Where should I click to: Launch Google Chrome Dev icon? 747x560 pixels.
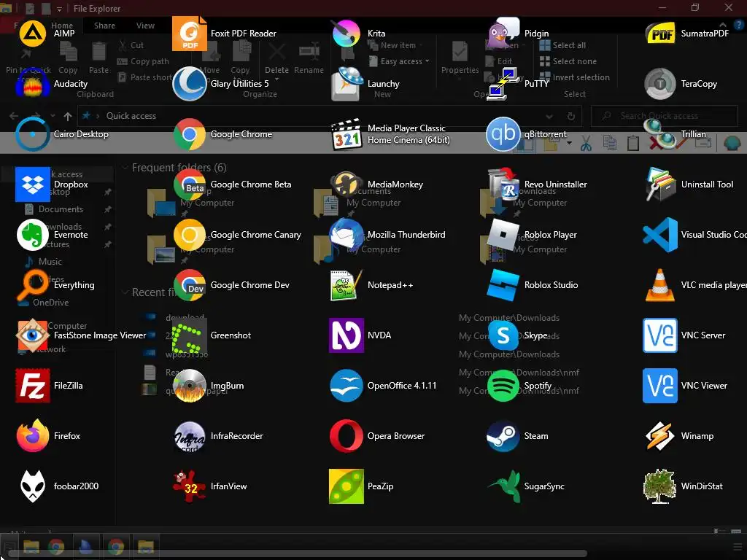[x=190, y=285]
